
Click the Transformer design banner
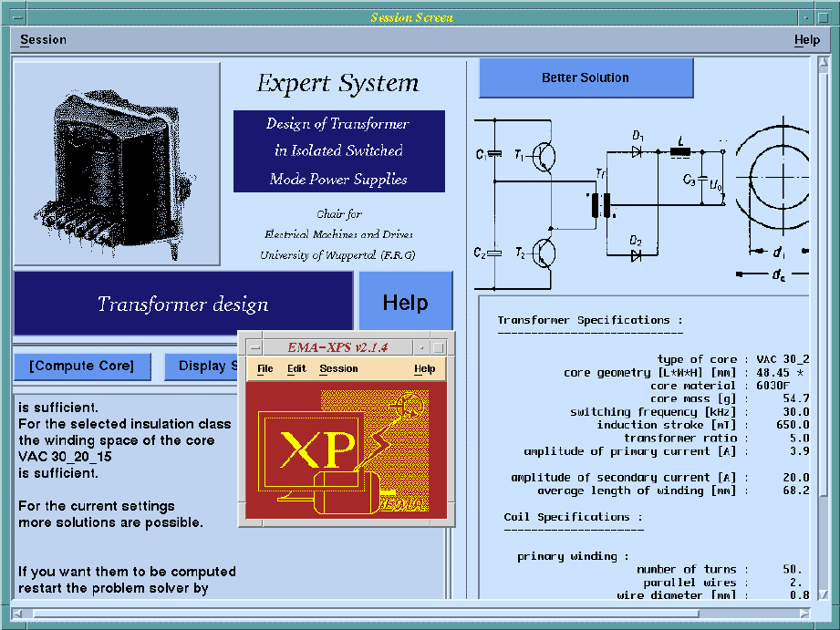point(182,304)
